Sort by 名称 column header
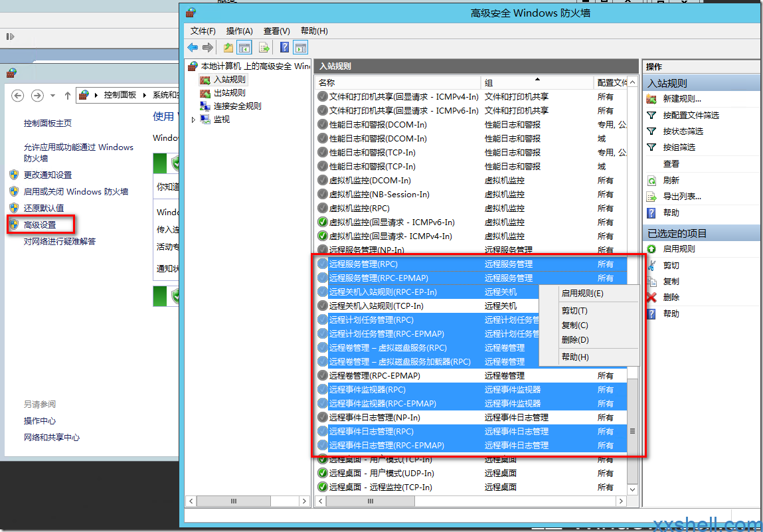Viewport: 763px width, 532px height. click(398, 82)
